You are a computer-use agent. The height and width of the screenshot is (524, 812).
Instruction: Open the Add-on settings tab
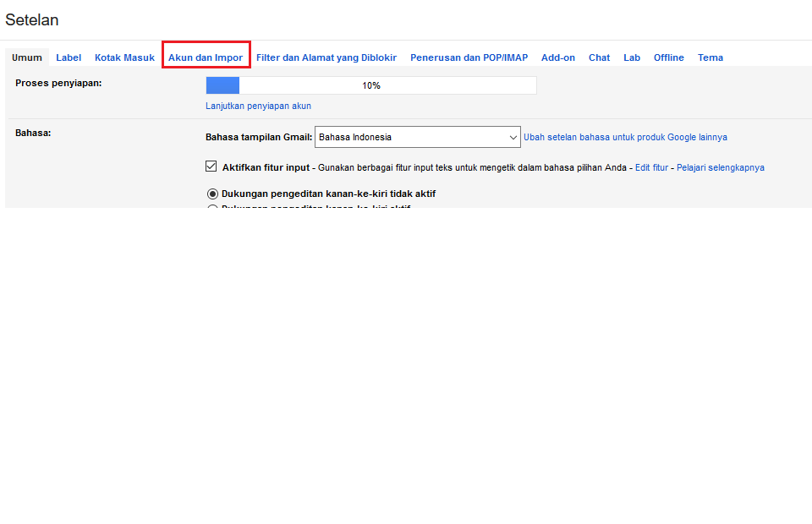click(x=557, y=57)
